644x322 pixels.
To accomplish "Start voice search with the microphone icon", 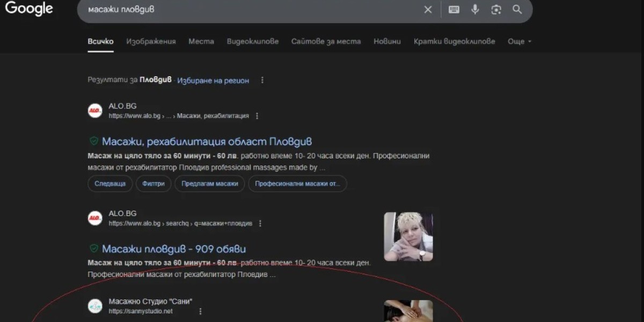I will click(x=475, y=9).
